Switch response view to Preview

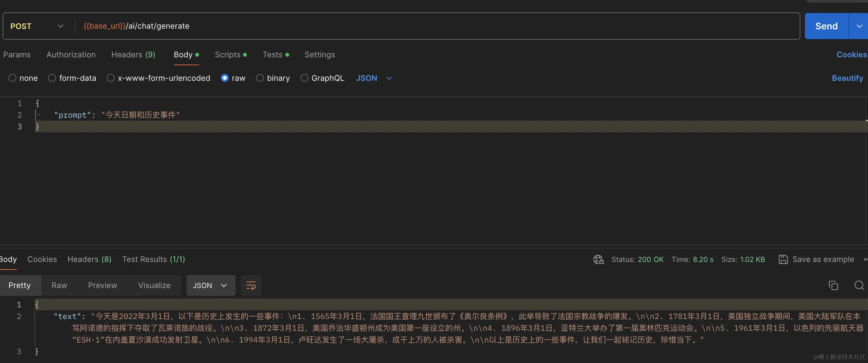[x=102, y=285]
